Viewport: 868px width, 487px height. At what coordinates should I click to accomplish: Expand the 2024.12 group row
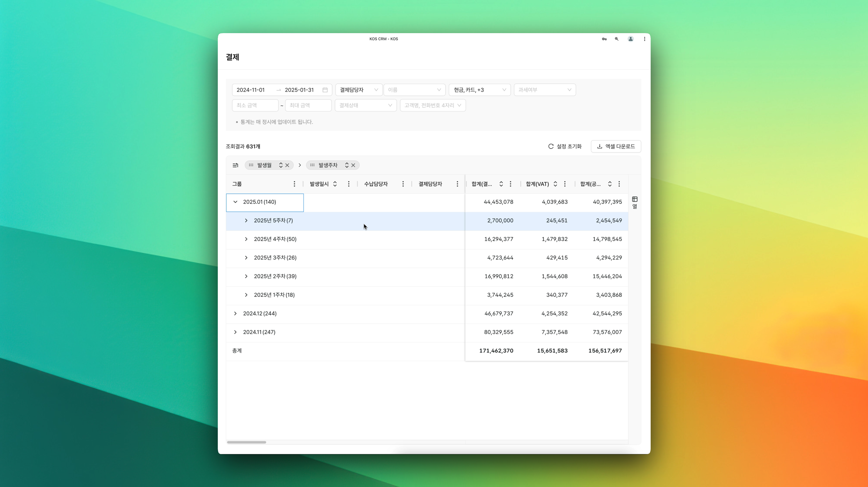coord(235,314)
